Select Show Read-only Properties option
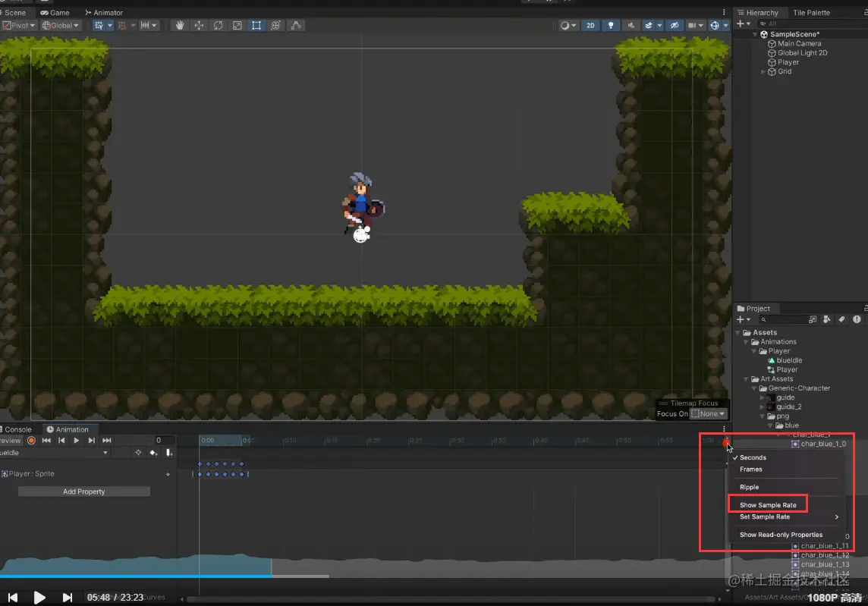This screenshot has height=606, width=868. [781, 535]
